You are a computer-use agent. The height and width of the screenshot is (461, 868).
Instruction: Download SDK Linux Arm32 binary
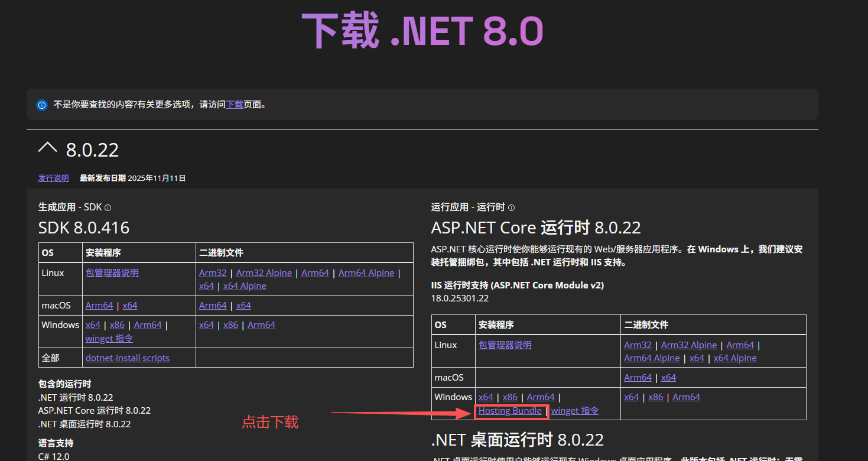(x=213, y=273)
